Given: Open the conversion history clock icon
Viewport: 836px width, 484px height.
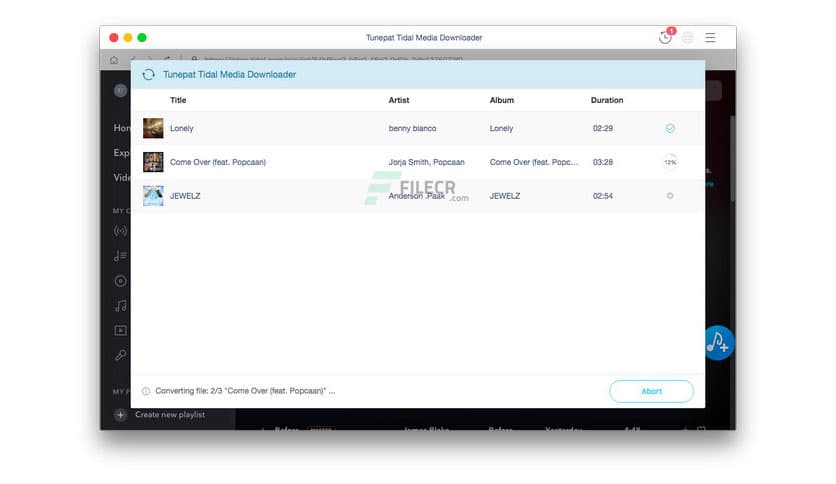Looking at the screenshot, I should coord(664,37).
